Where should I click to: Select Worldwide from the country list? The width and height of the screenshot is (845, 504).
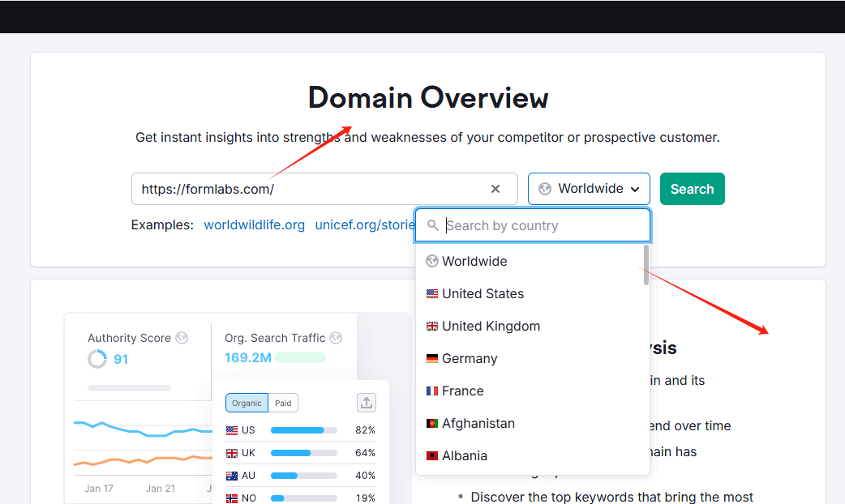click(533, 261)
